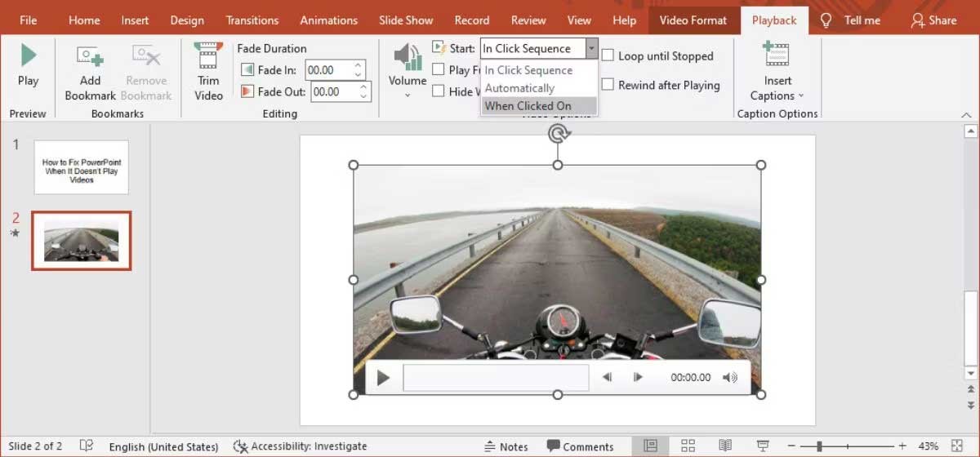
Task: Click the zoom slider handle
Action: pyautogui.click(x=819, y=446)
